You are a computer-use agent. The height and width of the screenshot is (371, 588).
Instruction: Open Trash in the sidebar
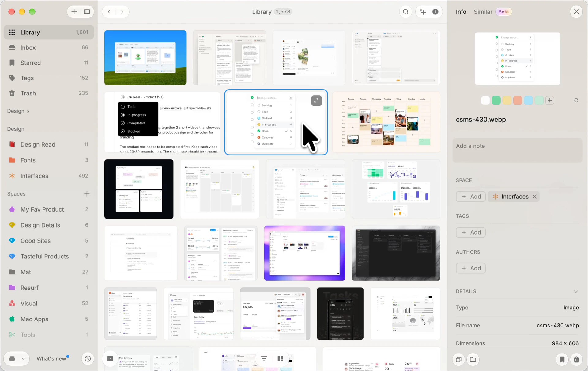pos(49,93)
